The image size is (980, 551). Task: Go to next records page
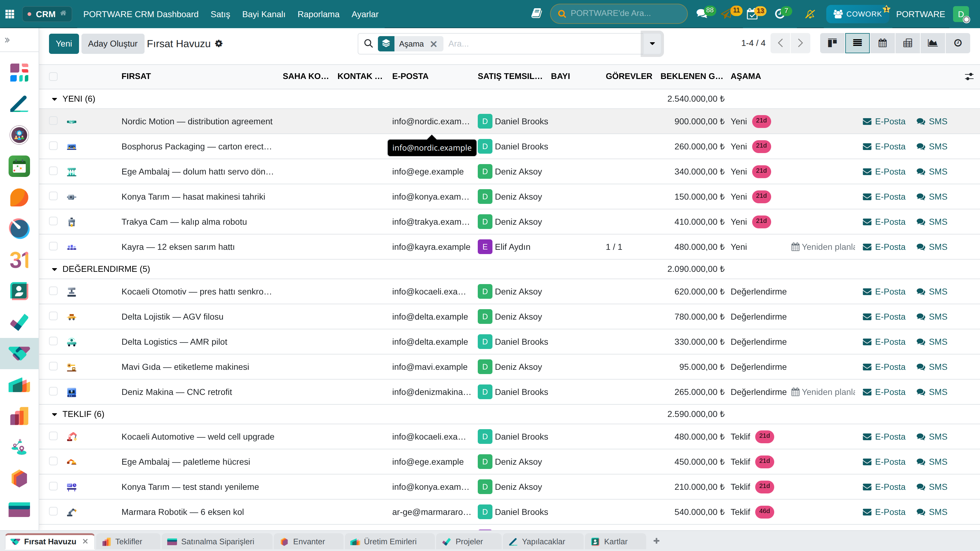tap(800, 43)
